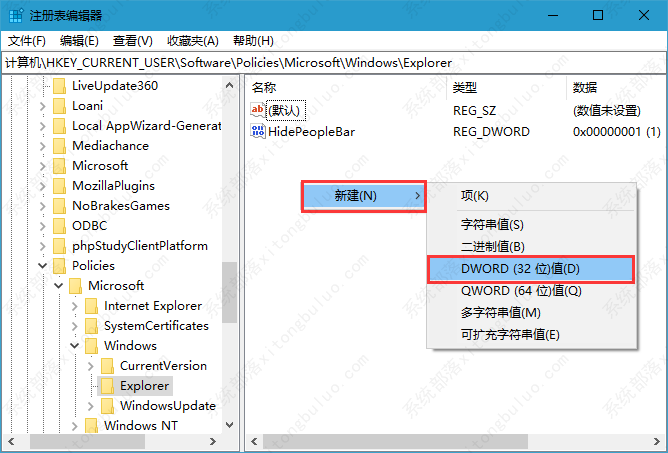Open the 文件(F) menu
Screen dimensions: 668x453
tap(27, 41)
